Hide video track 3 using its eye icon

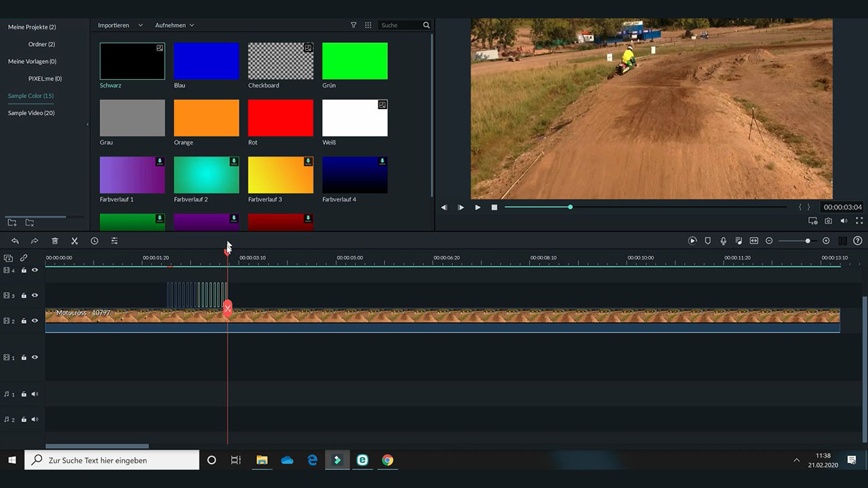point(35,296)
